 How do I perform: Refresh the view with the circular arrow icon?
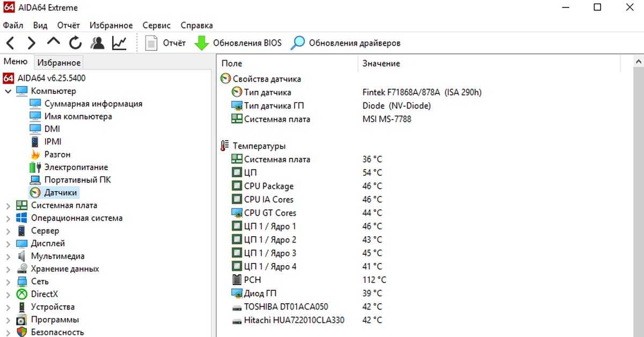tap(75, 43)
